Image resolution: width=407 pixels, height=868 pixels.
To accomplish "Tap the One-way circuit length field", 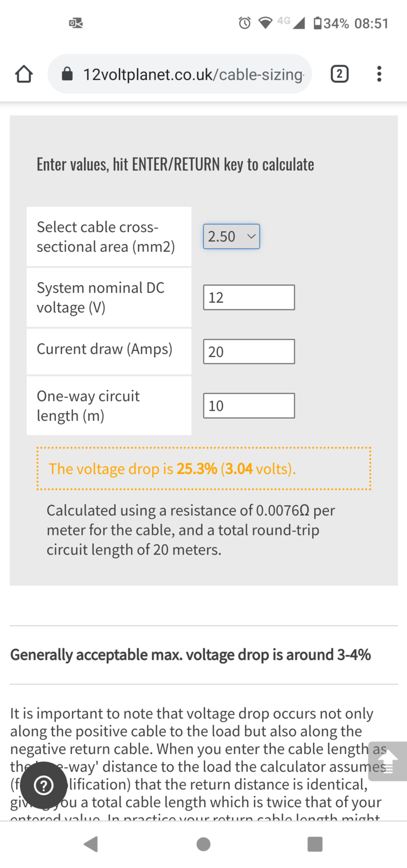I will [248, 405].
